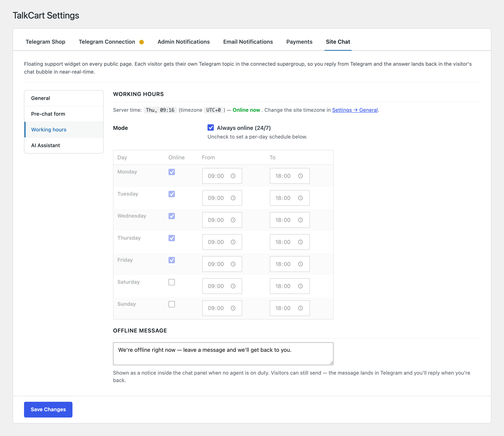Screen dimensions: 504x436
Task: Open Email Notifications tab
Action: (248, 42)
